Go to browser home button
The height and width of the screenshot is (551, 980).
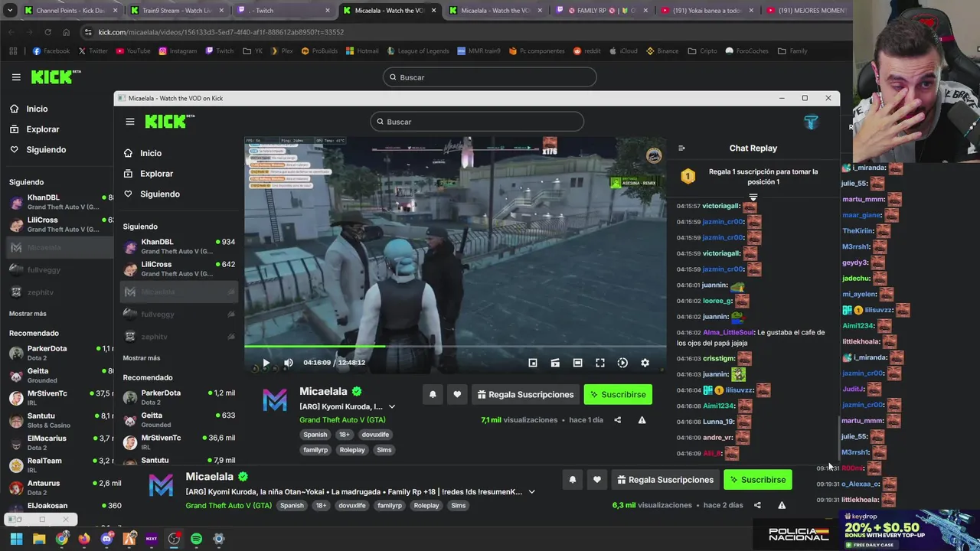click(66, 32)
